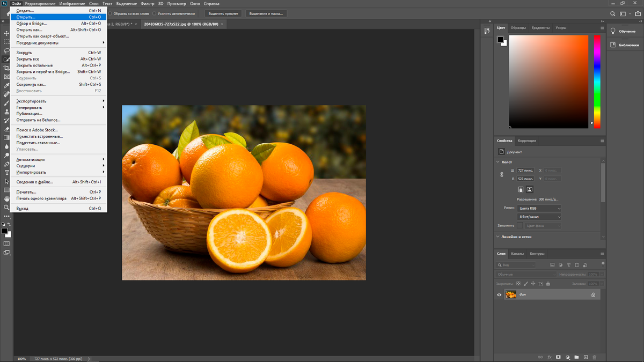Create a new layer with the plus icon

(x=586, y=357)
